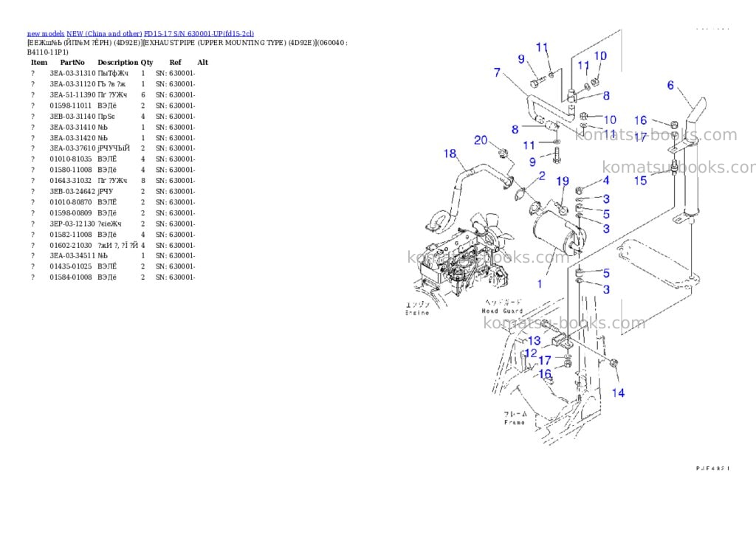Click callout number 20 in the diagram
756x535 pixels.
[x=481, y=140]
